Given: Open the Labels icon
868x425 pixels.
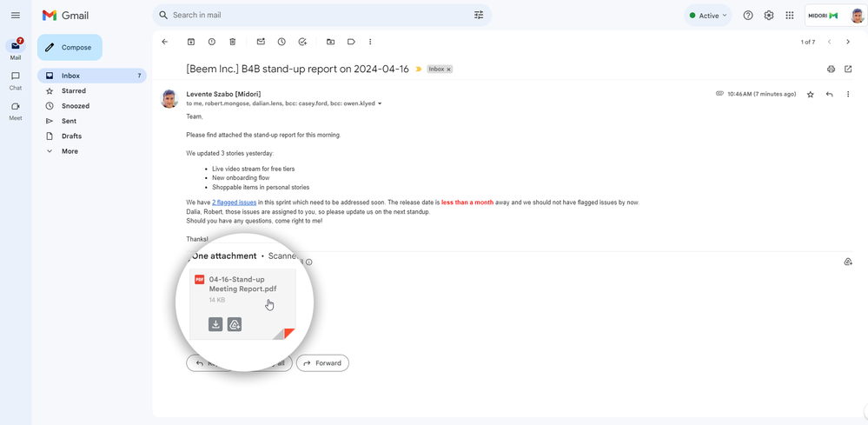Looking at the screenshot, I should tap(351, 42).
